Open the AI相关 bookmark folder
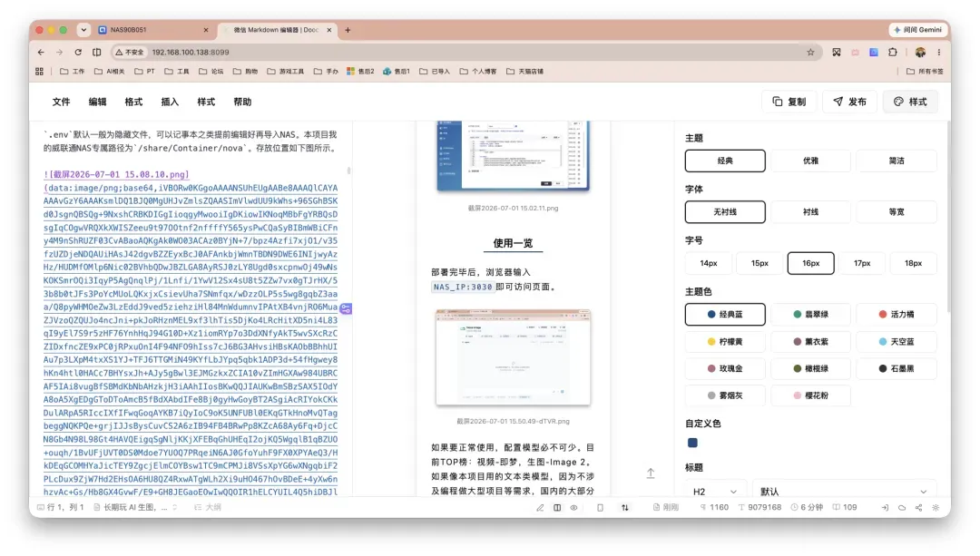Viewport: 980px width, 556px height. coord(110,72)
